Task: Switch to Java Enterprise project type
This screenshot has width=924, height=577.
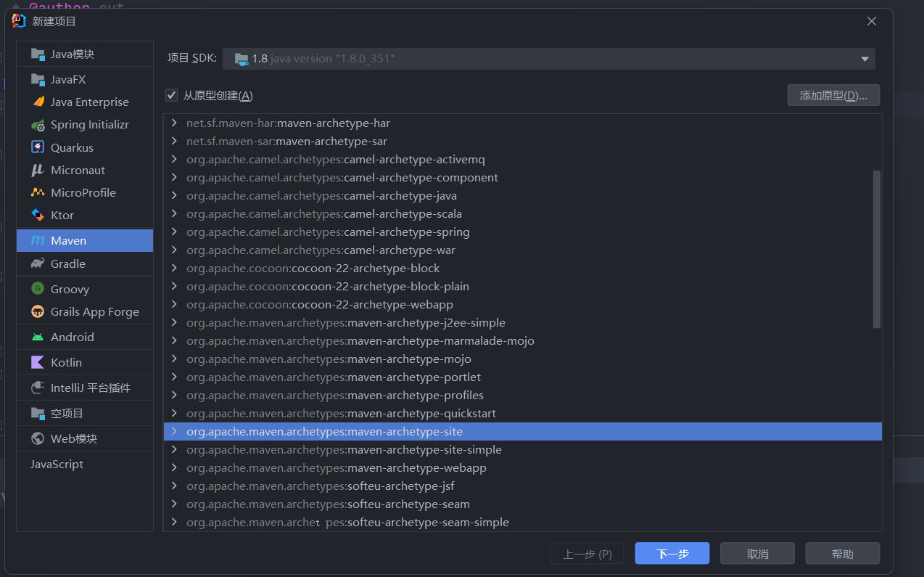Action: [89, 102]
